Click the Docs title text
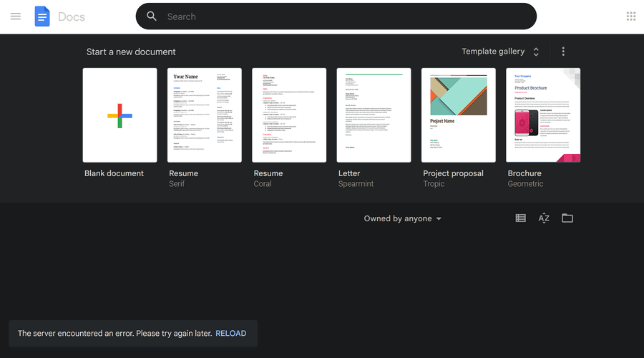 pos(72,16)
